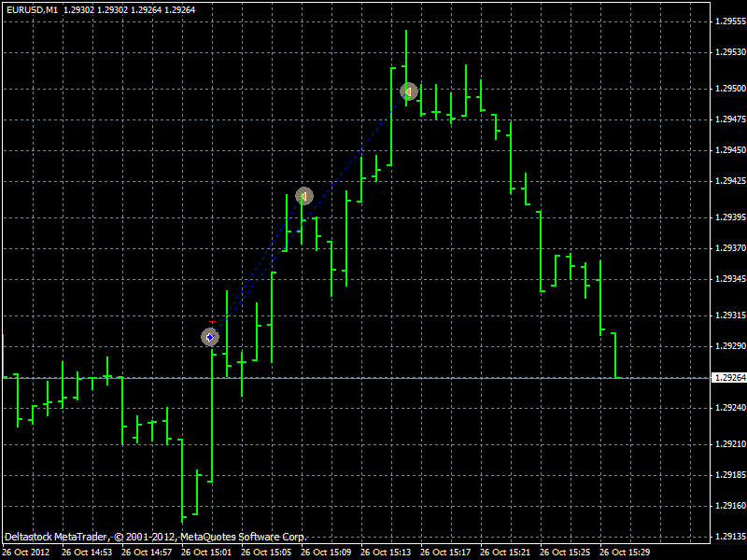Click price scale value 1.29530
Viewport: 747px width, 560px height.
731,52
